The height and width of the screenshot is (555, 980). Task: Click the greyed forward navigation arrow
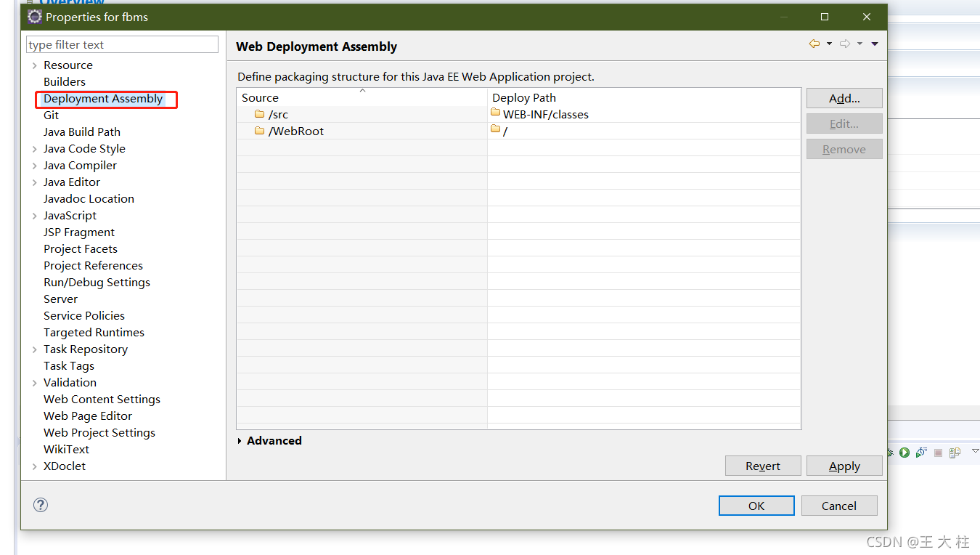point(845,44)
